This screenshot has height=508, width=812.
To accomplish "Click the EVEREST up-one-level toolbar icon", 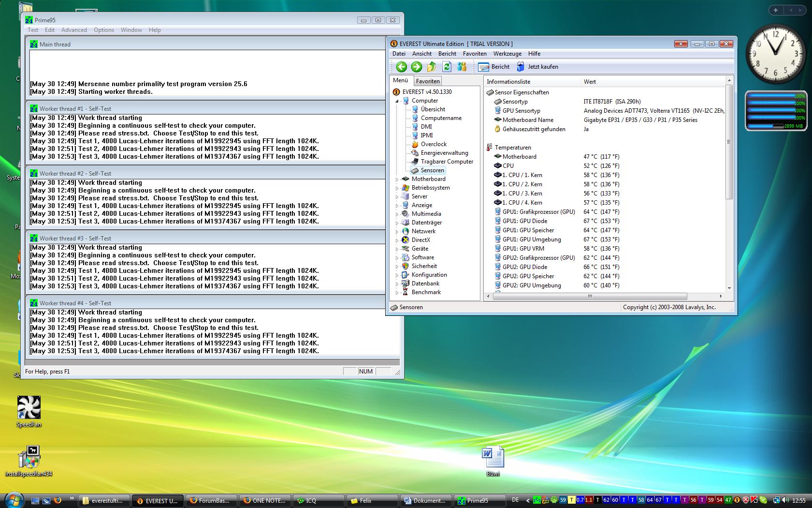I will (432, 67).
